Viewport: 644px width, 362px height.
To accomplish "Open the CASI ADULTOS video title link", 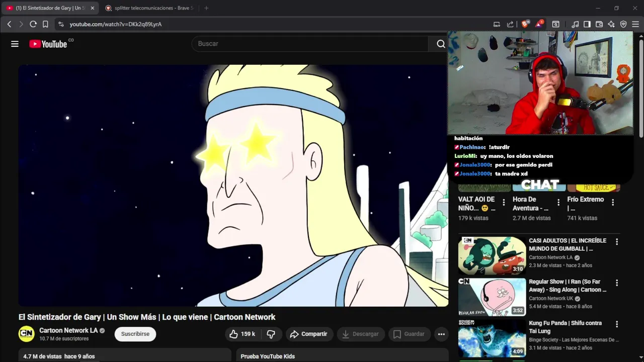I will [568, 245].
